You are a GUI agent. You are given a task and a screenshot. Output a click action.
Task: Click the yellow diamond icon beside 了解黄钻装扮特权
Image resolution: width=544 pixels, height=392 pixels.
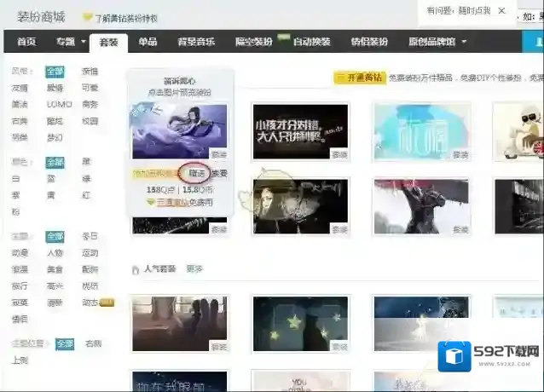pos(87,17)
